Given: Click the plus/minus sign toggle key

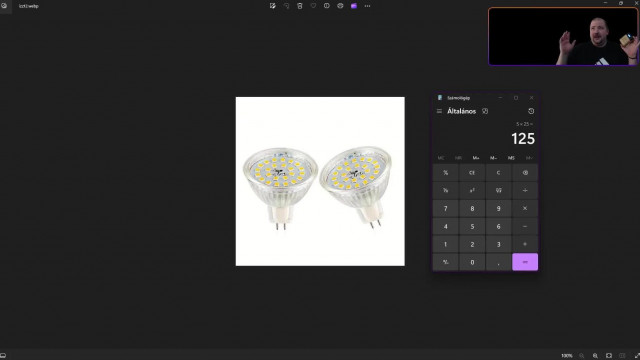Looking at the screenshot, I should (445, 262).
